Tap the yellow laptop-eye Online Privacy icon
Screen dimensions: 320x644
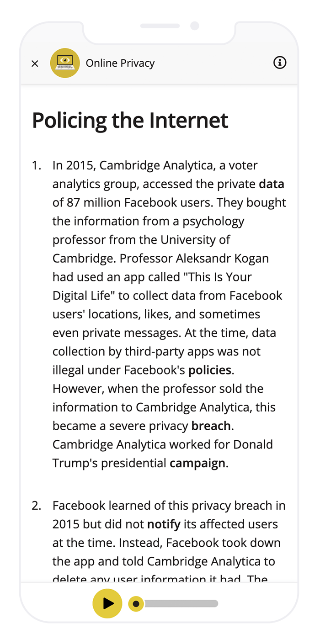click(65, 63)
